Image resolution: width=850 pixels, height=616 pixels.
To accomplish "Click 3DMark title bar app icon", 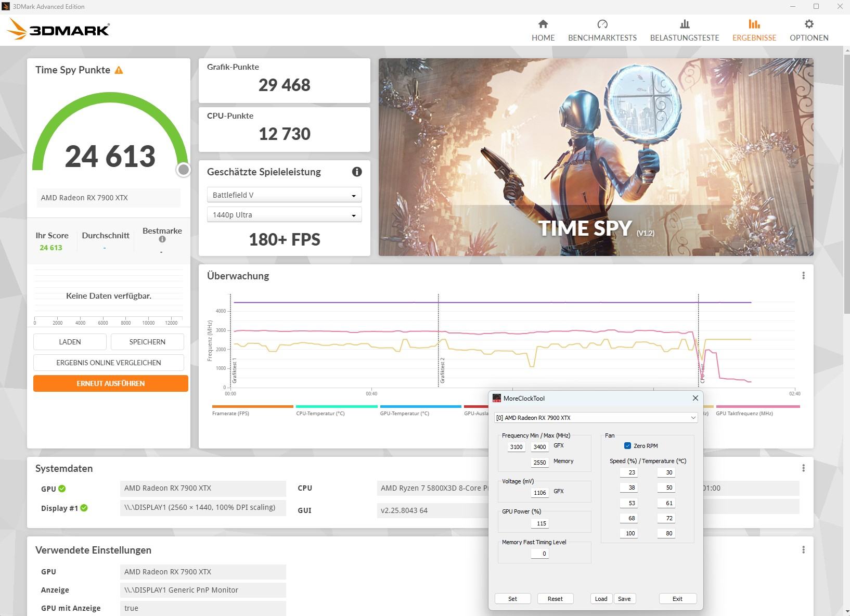I will 6,6.
